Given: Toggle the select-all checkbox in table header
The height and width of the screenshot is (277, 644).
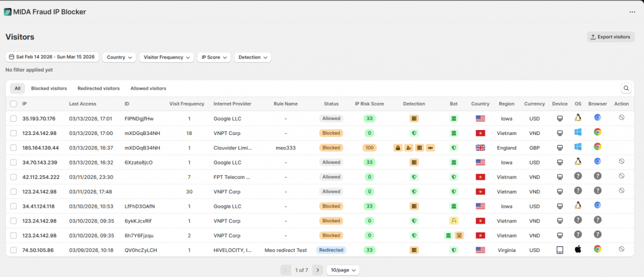Looking at the screenshot, I should 13,104.
